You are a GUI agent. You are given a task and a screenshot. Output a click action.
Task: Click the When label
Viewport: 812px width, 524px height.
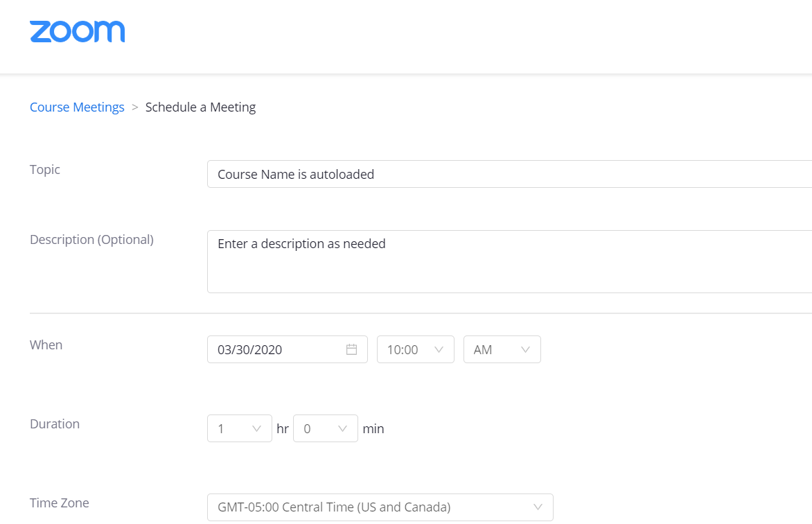pyautogui.click(x=46, y=344)
